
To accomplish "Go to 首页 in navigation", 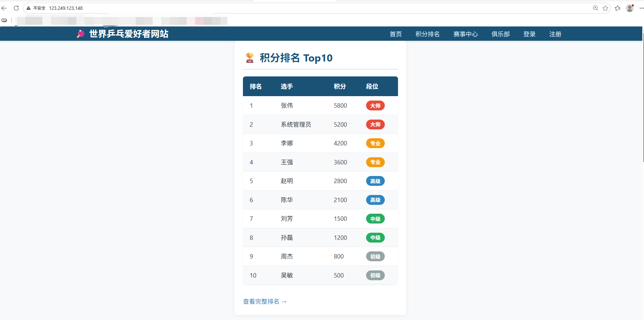I will point(396,34).
